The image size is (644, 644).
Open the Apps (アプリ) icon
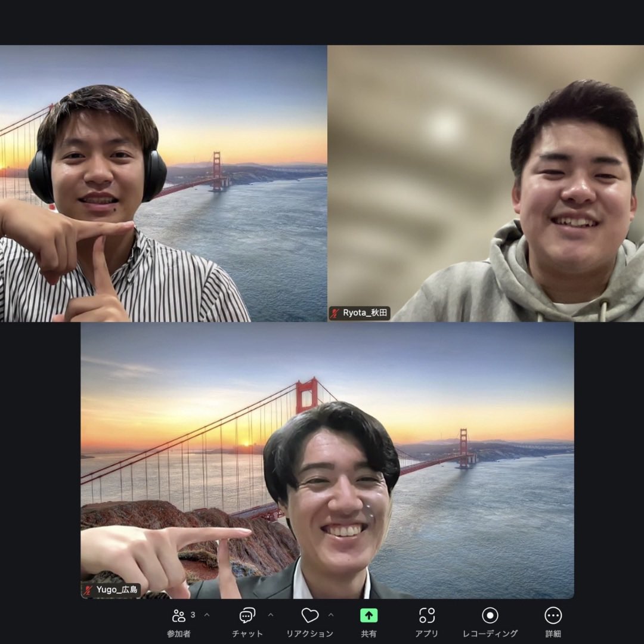(427, 615)
